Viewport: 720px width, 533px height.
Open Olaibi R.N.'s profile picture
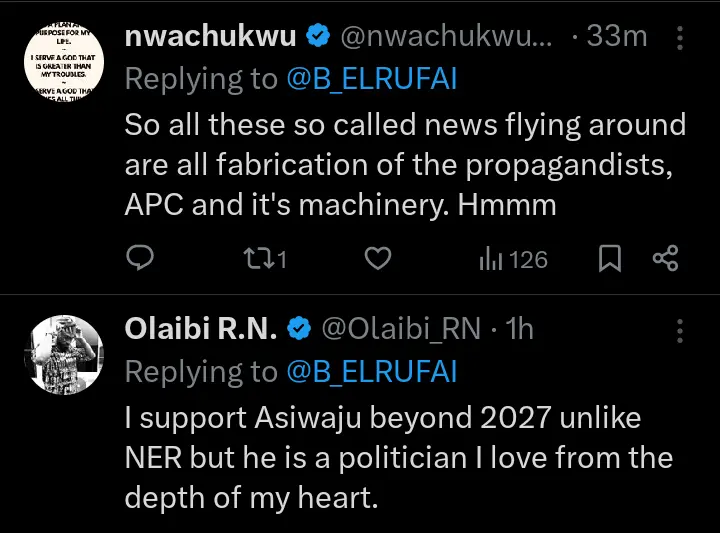[x=62, y=357]
